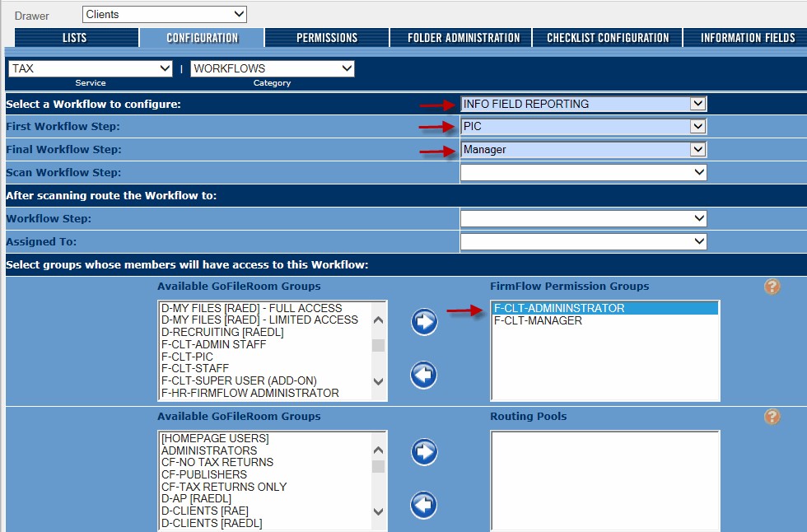
Task: Switch to the Permissions tab
Action: coord(327,38)
